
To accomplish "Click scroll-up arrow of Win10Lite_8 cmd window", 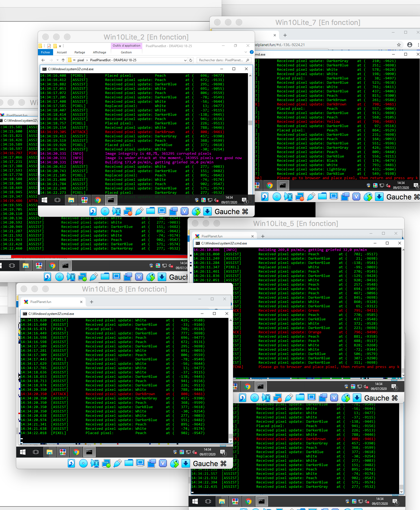I will (231, 320).
